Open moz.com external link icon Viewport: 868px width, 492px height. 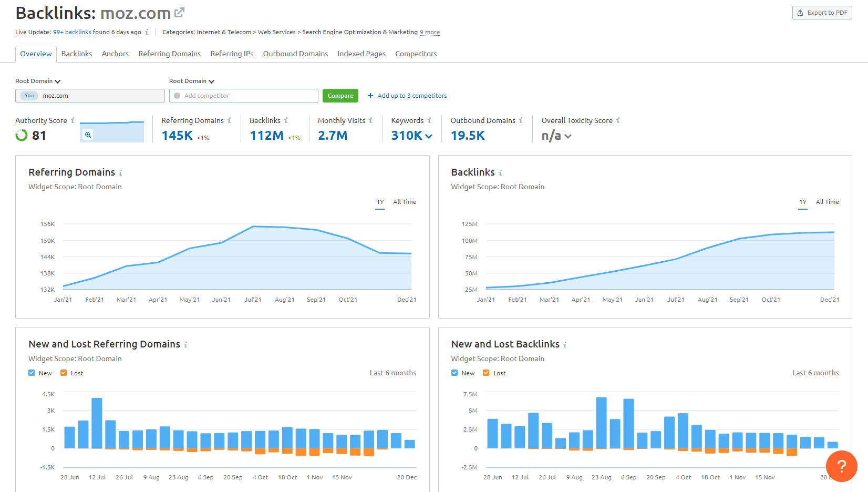coord(180,12)
